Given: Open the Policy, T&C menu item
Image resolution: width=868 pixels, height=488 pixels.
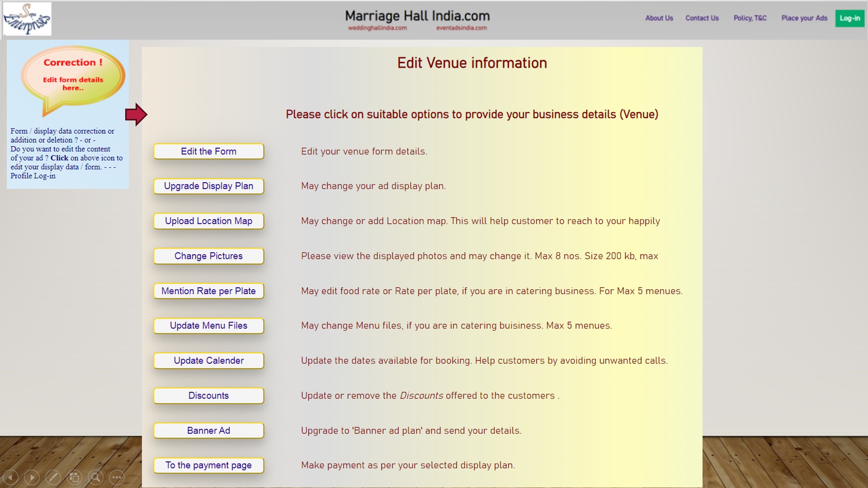Looking at the screenshot, I should click(x=750, y=18).
